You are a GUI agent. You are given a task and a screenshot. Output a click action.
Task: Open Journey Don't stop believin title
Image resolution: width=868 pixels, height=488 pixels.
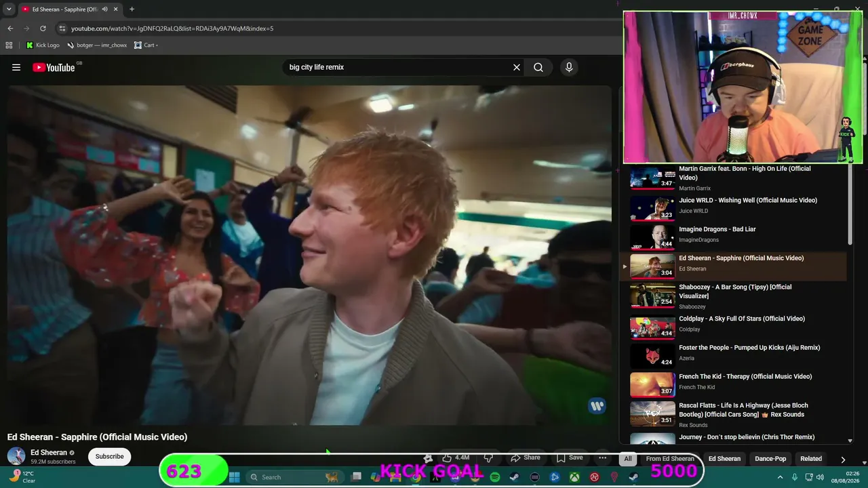(x=747, y=437)
